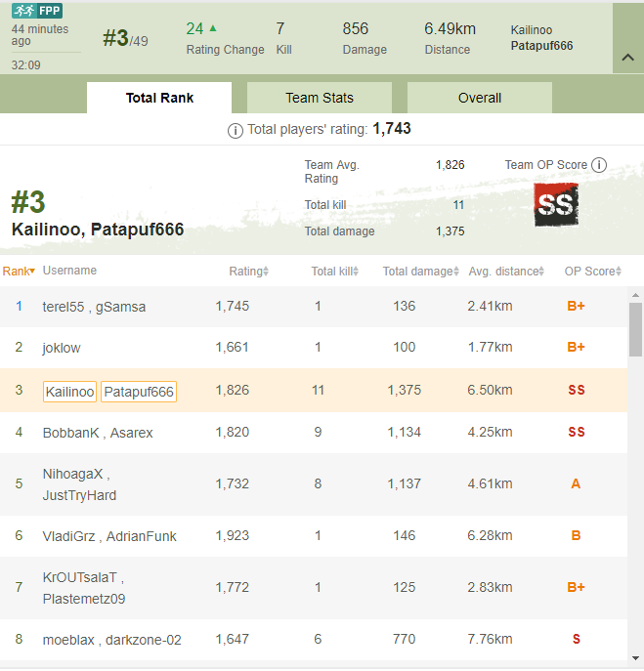Select the 'terel55 , gSamsa' team row
644x671 pixels.
314,307
